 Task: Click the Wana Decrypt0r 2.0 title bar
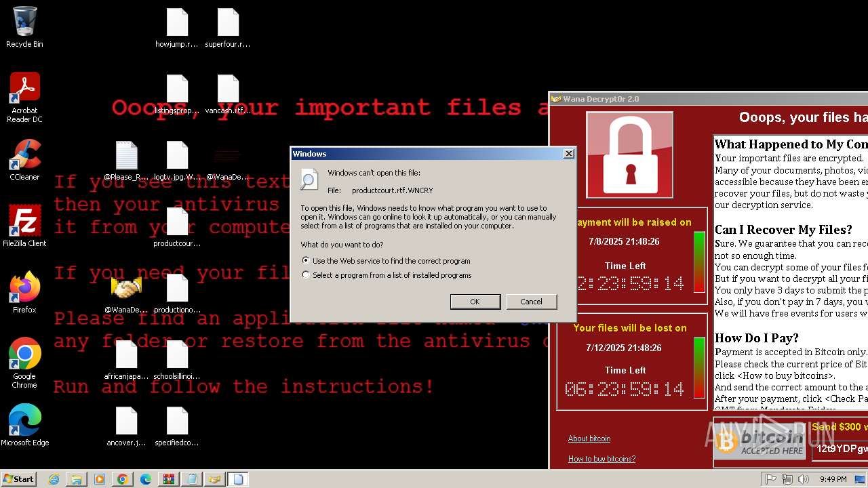point(708,99)
